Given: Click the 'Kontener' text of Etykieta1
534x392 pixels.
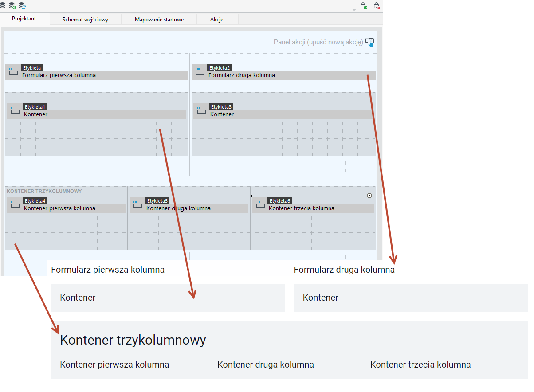Looking at the screenshot, I should (x=35, y=114).
